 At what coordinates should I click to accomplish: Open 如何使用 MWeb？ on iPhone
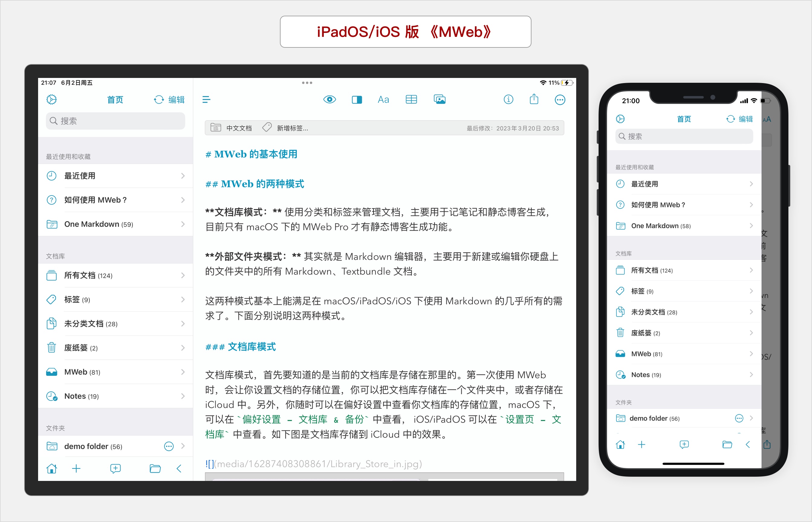click(684, 205)
